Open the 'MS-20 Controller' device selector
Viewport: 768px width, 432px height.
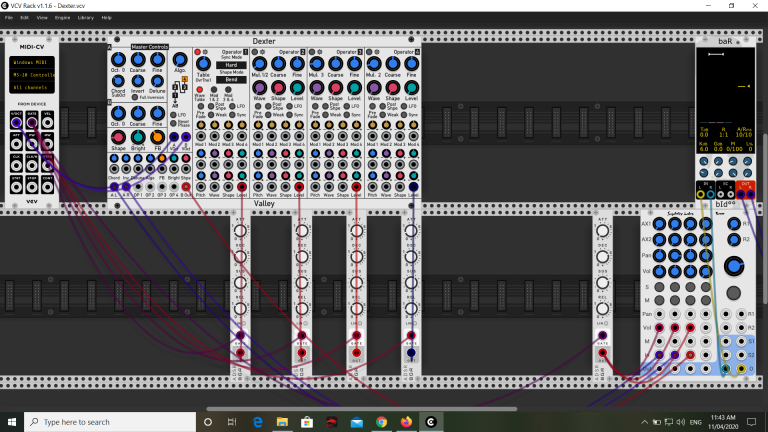pos(32,75)
